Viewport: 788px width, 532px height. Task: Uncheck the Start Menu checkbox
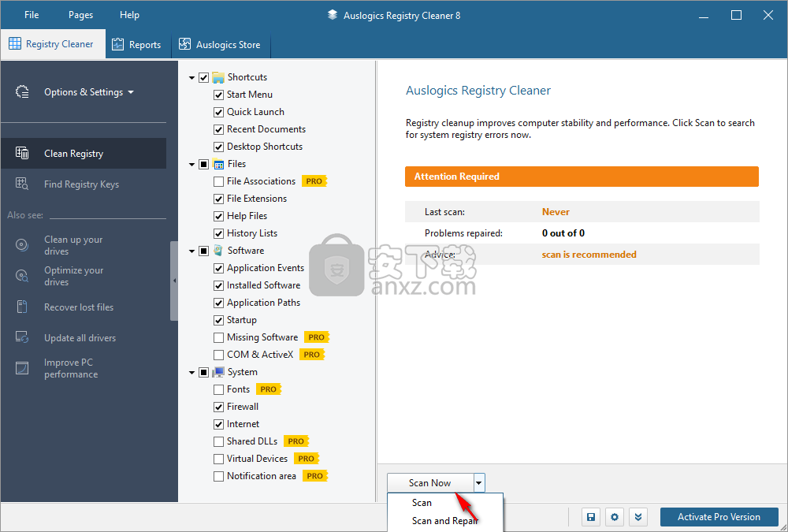(218, 95)
